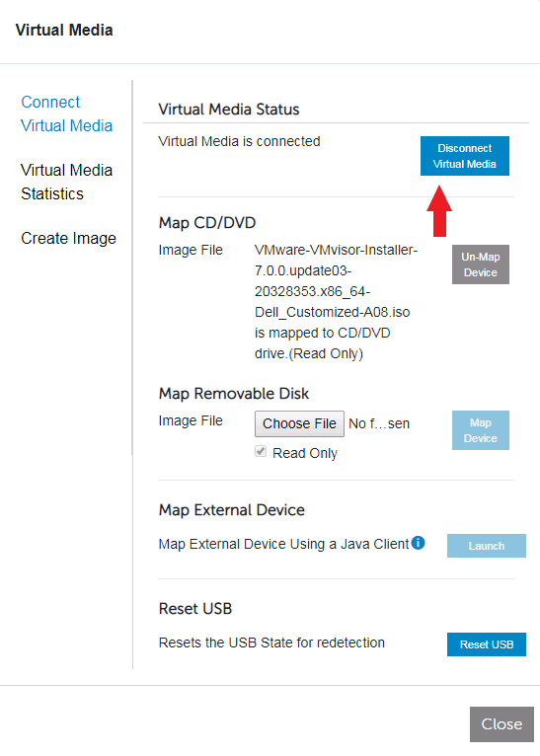The height and width of the screenshot is (756, 540).
Task: Switch to Virtual Media Statistics tab
Action: tap(66, 182)
